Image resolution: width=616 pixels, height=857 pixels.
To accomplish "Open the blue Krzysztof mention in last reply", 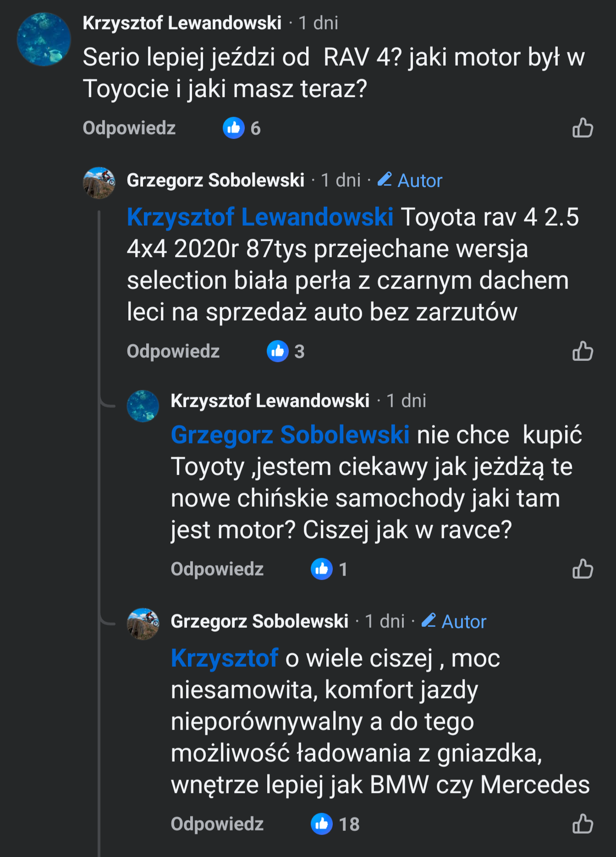I will point(224,658).
